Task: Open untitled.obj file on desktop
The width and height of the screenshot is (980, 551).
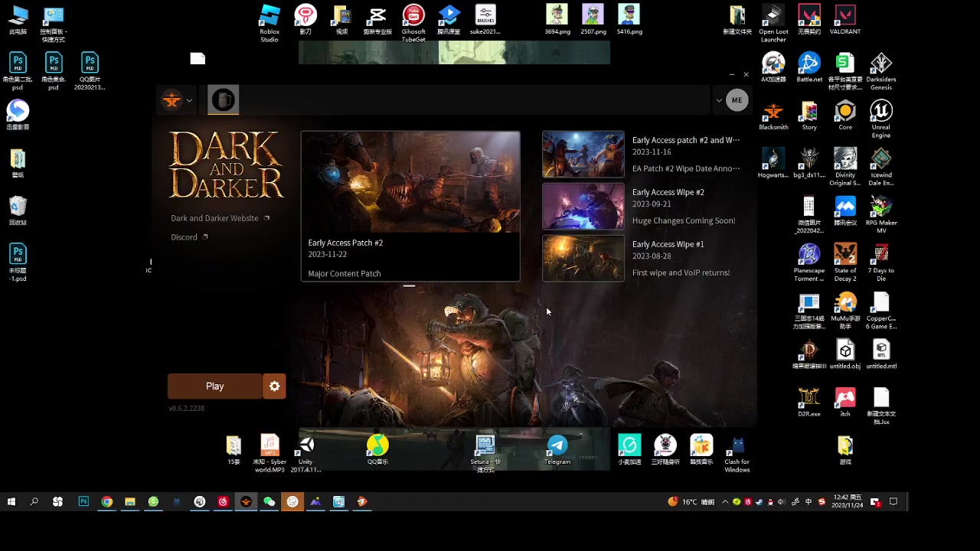Action: coord(845,354)
